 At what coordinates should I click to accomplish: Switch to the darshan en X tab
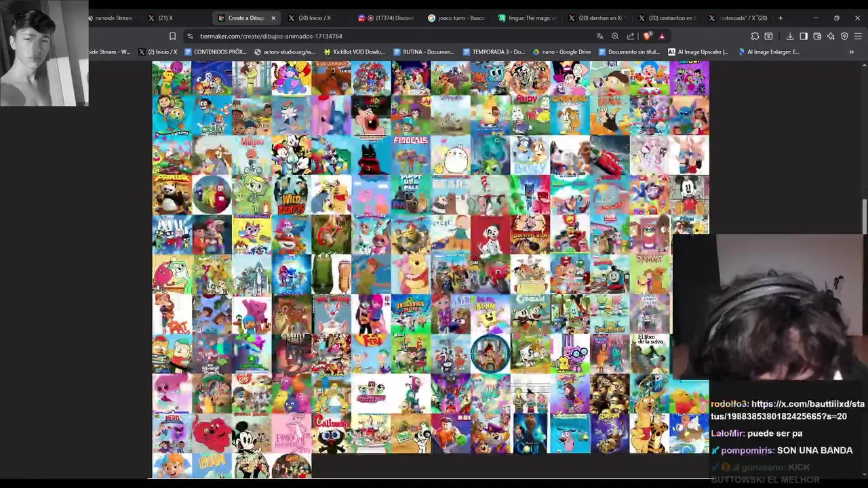[597, 18]
